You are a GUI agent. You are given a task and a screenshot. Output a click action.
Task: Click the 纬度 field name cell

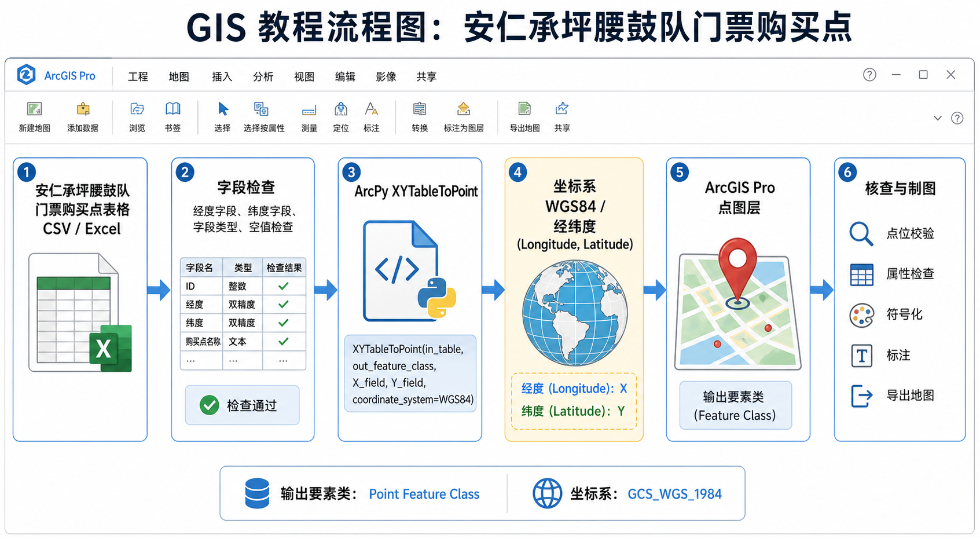[201, 323]
